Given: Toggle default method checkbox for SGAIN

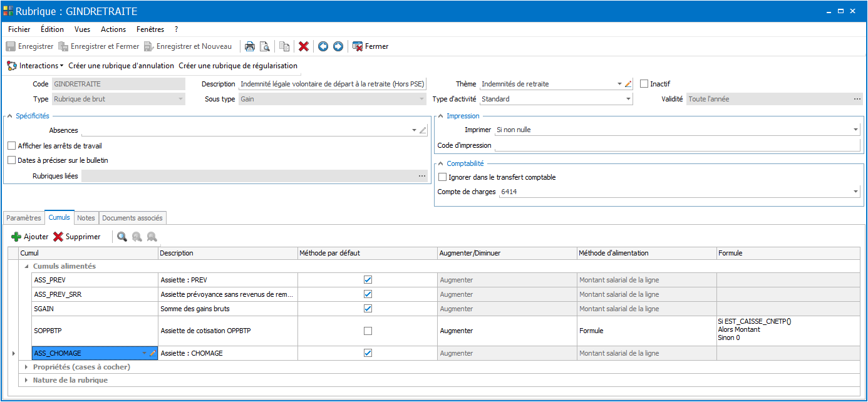Looking at the screenshot, I should click(x=368, y=309).
